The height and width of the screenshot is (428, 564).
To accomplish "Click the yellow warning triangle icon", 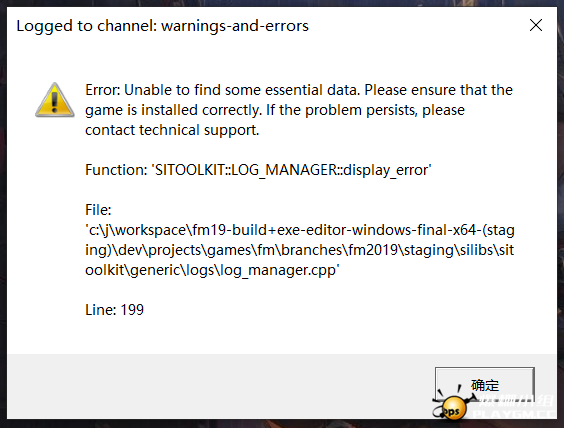I will [x=55, y=100].
